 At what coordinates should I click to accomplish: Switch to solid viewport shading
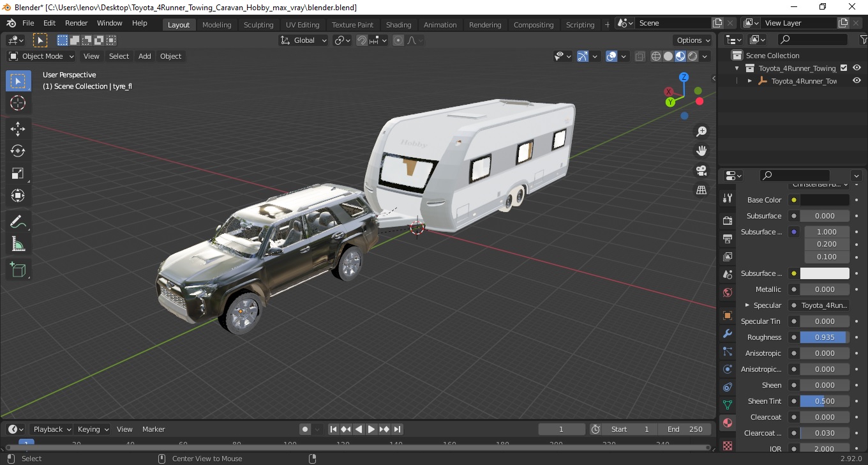coord(668,56)
